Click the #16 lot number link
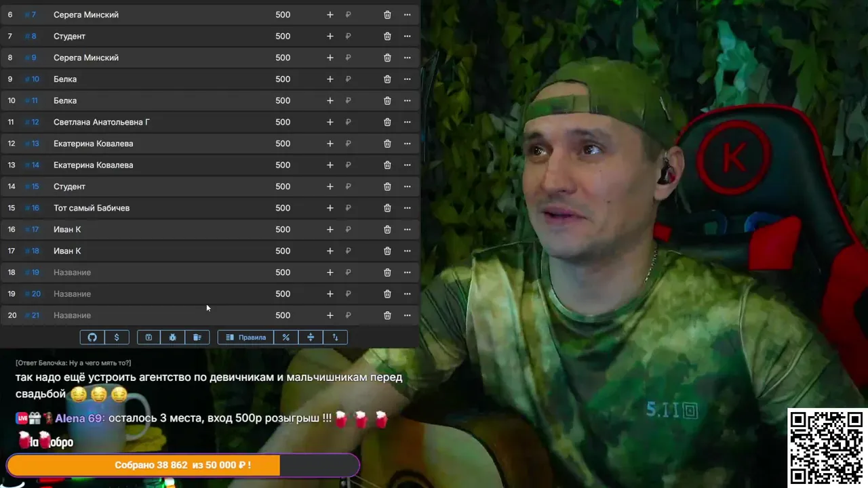 point(32,208)
